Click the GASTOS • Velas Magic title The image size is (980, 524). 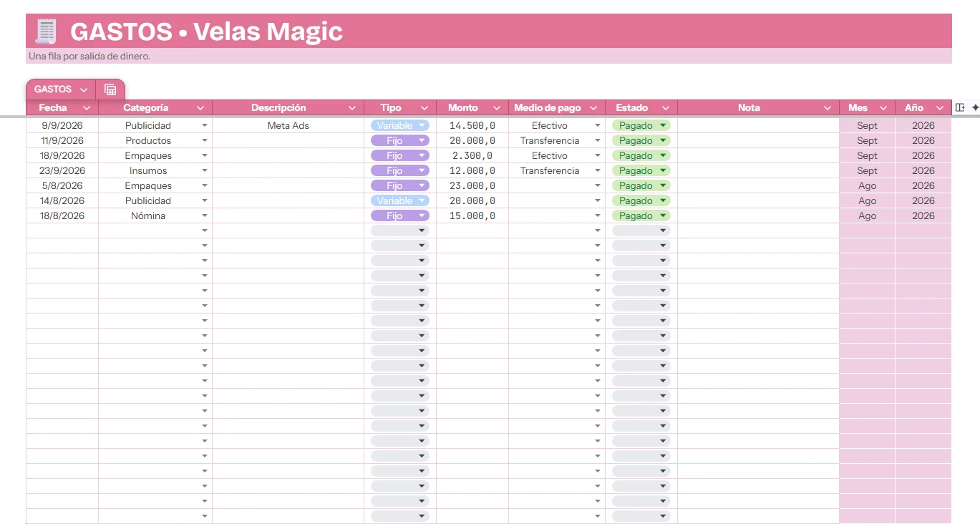pyautogui.click(x=207, y=31)
